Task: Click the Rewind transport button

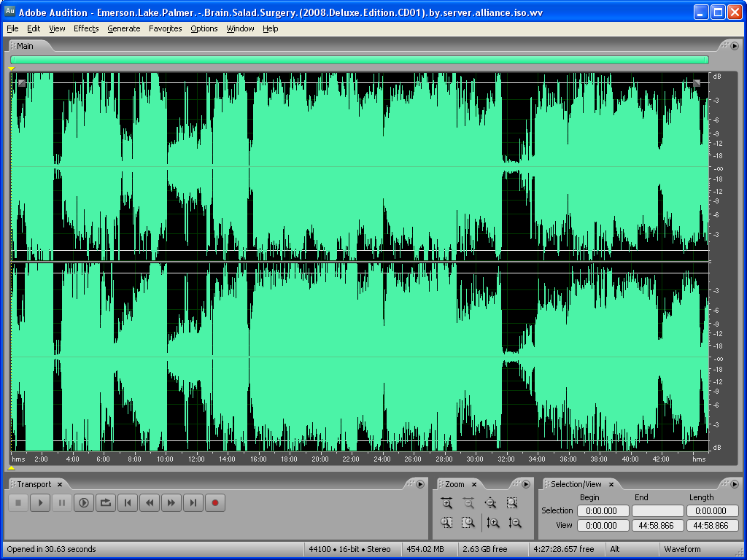Action: (x=150, y=503)
